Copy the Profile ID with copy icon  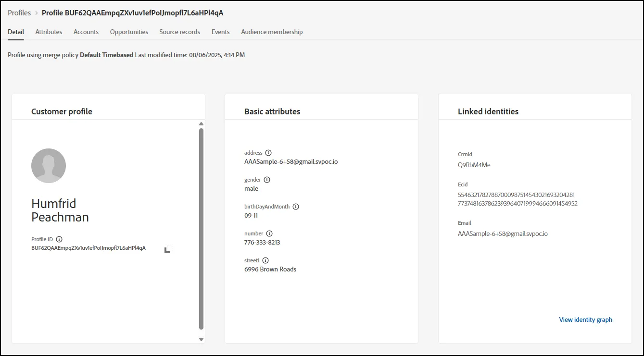click(x=168, y=249)
